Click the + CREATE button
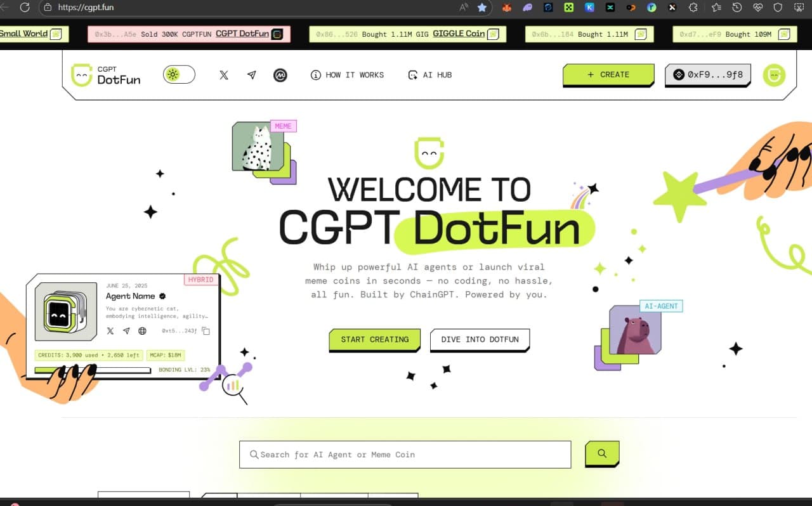 click(608, 75)
